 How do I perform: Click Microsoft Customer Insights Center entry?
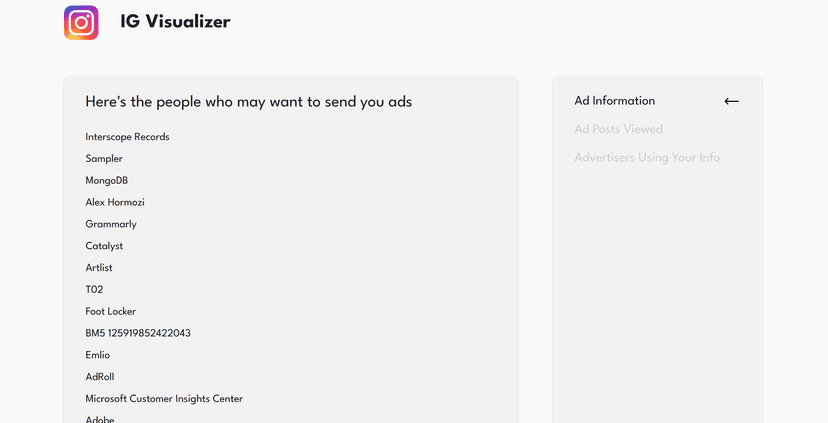(164, 399)
